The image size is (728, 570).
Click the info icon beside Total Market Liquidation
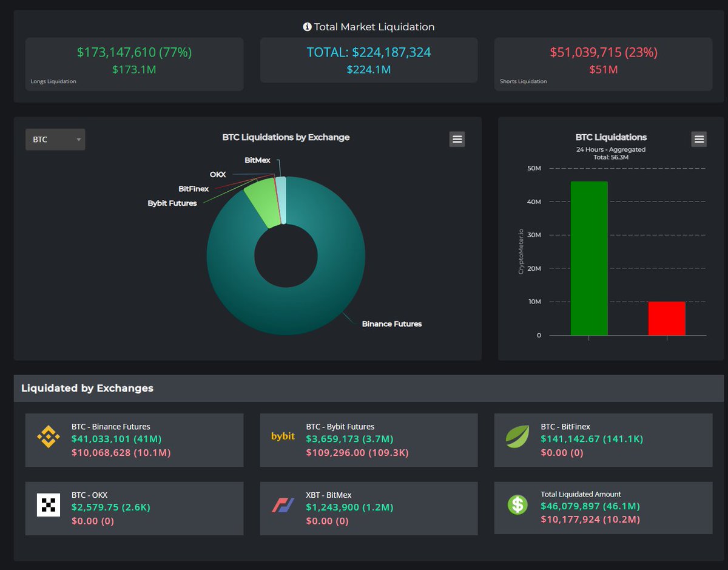pyautogui.click(x=307, y=27)
